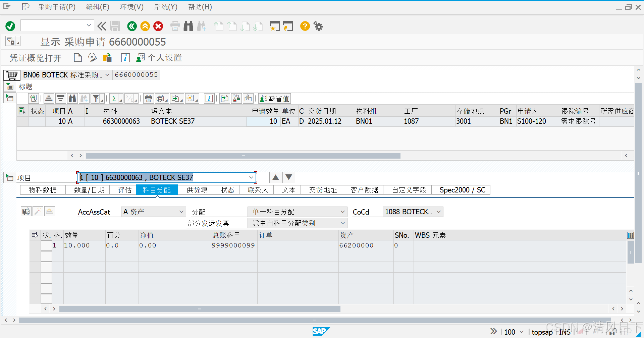Image resolution: width=644 pixels, height=338 pixels.
Task: Open Customize Local Layout gear icon
Action: (x=318, y=26)
